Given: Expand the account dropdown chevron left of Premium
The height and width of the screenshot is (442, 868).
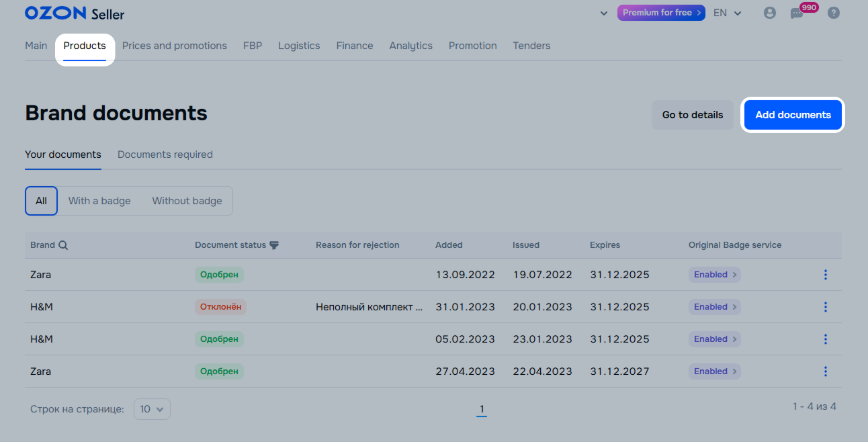Looking at the screenshot, I should click(x=603, y=13).
